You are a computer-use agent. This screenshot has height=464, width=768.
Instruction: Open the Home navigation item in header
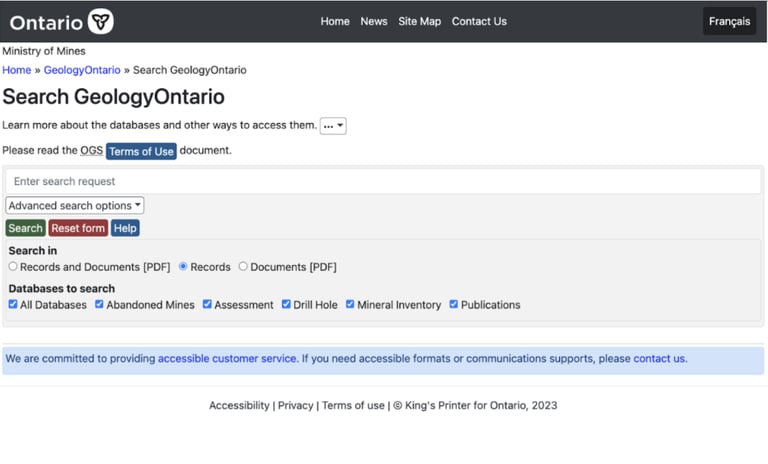(335, 22)
